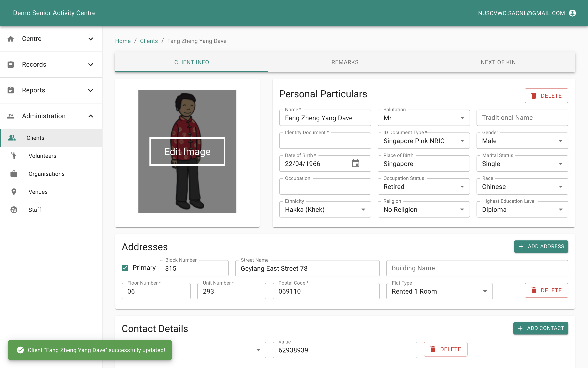Image resolution: width=588 pixels, height=368 pixels.
Task: Click the Identity Document field
Action: coord(325,141)
